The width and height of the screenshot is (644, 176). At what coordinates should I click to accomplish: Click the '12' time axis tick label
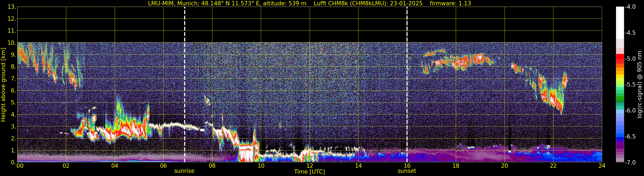pyautogui.click(x=310, y=166)
